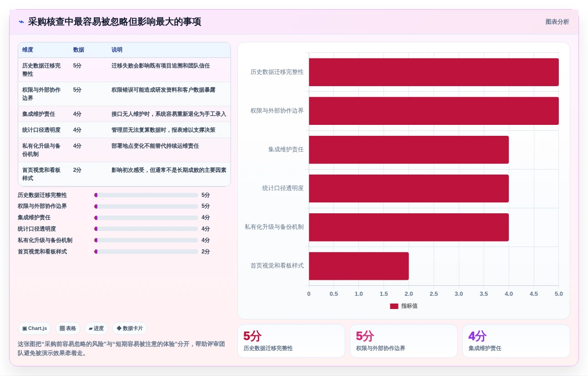This screenshot has height=376, width=588.
Task: Click y-axis label 首页视觉和看板样式 in chart
Action: point(277,266)
